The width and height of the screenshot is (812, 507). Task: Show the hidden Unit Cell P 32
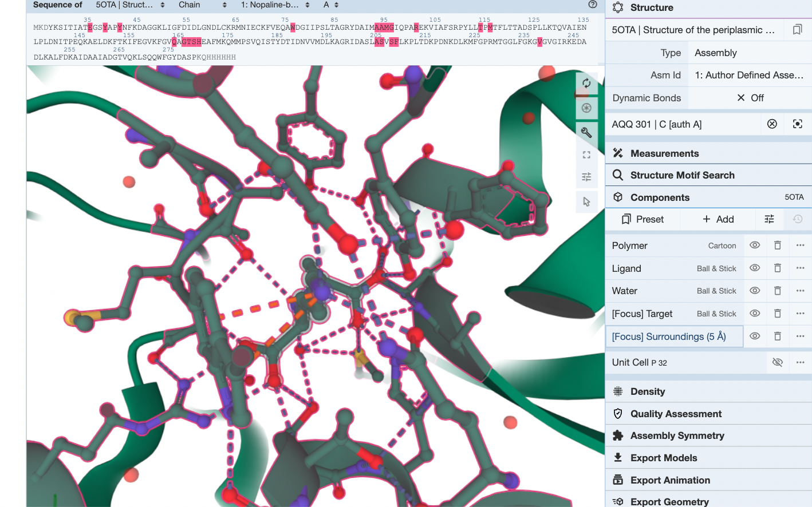click(777, 362)
